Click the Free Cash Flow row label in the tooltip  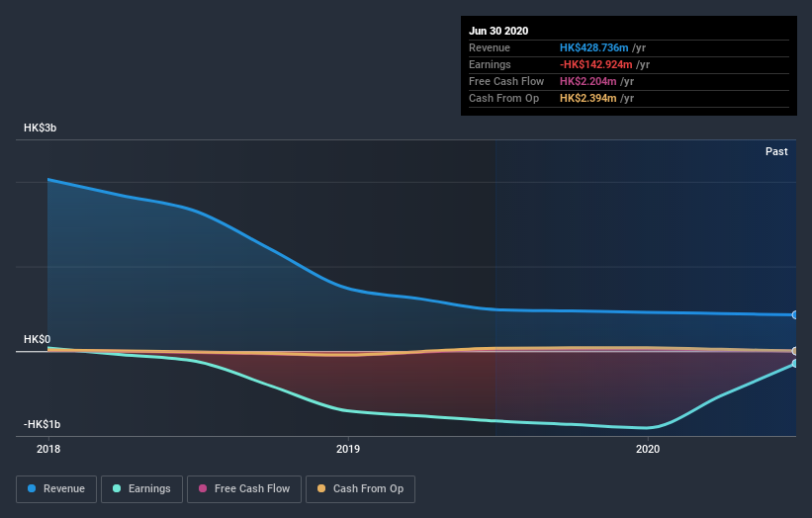tap(506, 81)
